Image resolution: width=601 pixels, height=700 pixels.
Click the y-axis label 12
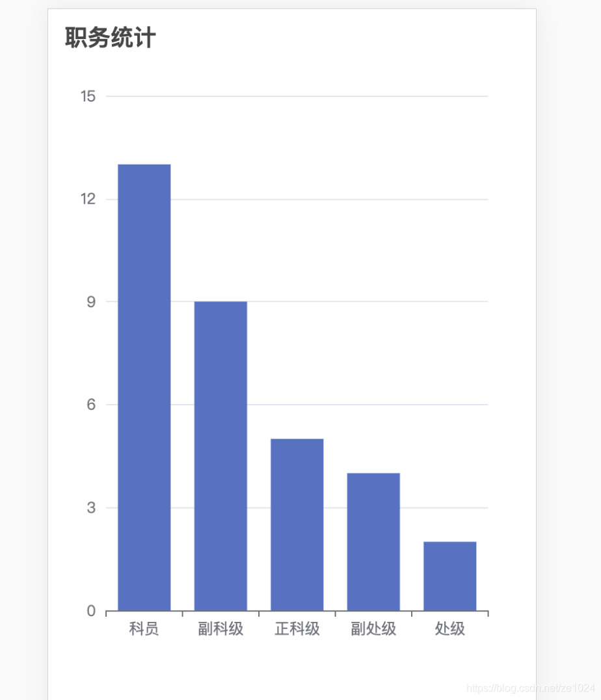point(88,199)
